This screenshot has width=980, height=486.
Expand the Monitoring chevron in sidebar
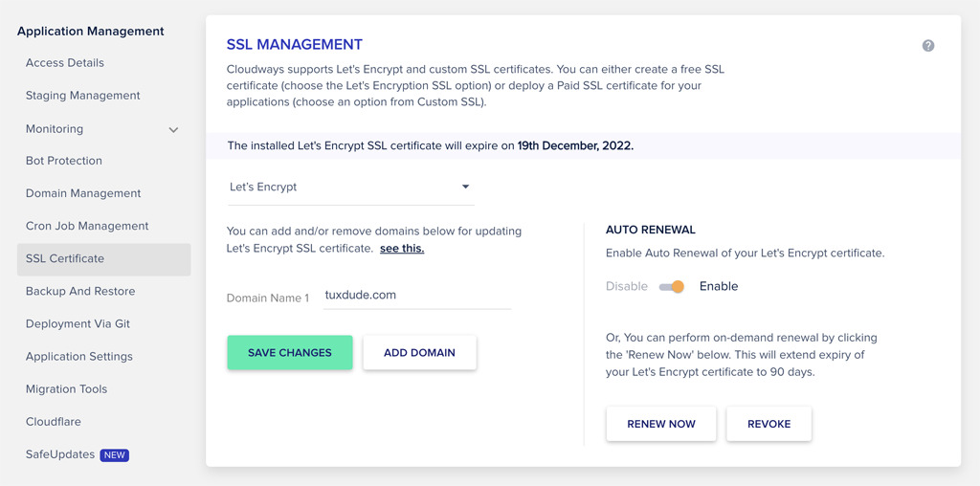(174, 130)
